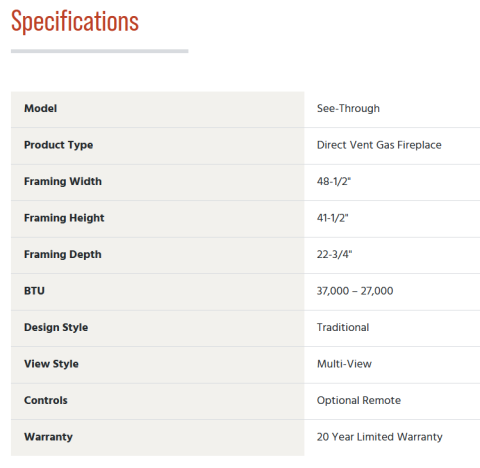Click the 22-3/4" depth value

[334, 254]
